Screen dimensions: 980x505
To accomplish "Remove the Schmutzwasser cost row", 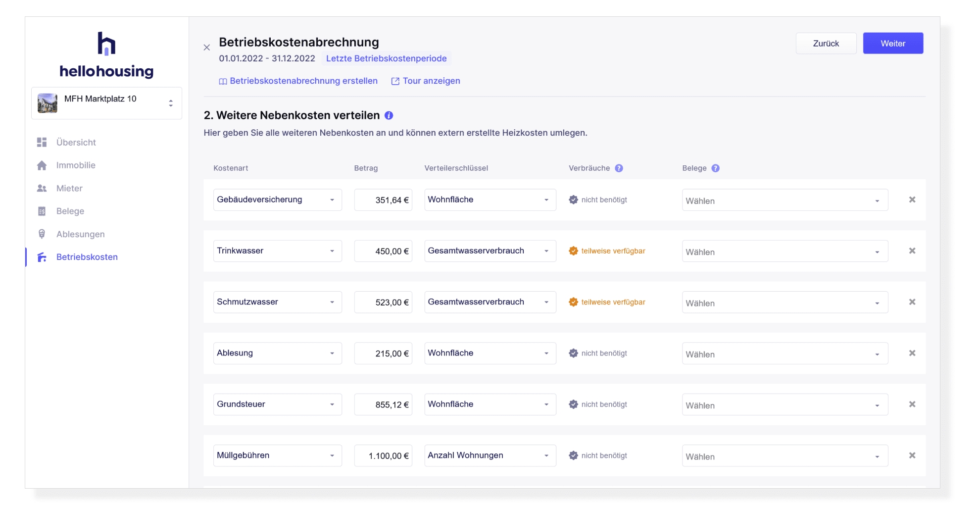I will [912, 302].
